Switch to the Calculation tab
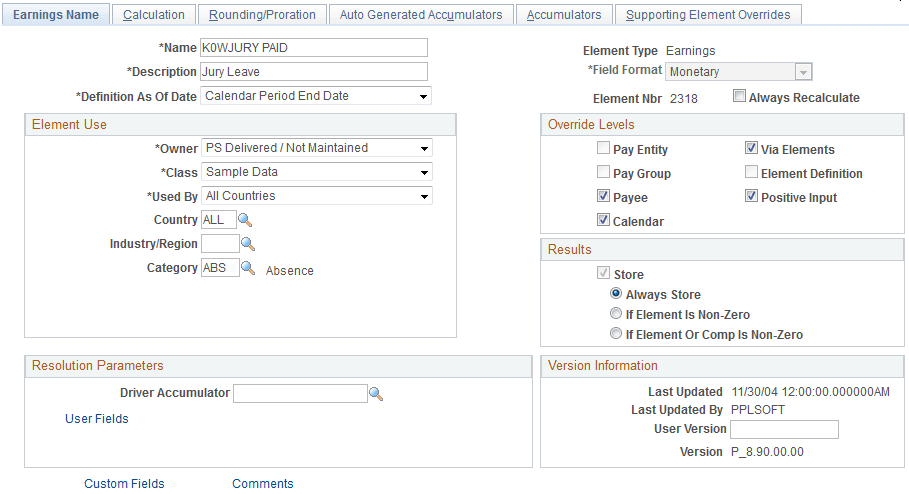This screenshot has width=909, height=494. [154, 15]
